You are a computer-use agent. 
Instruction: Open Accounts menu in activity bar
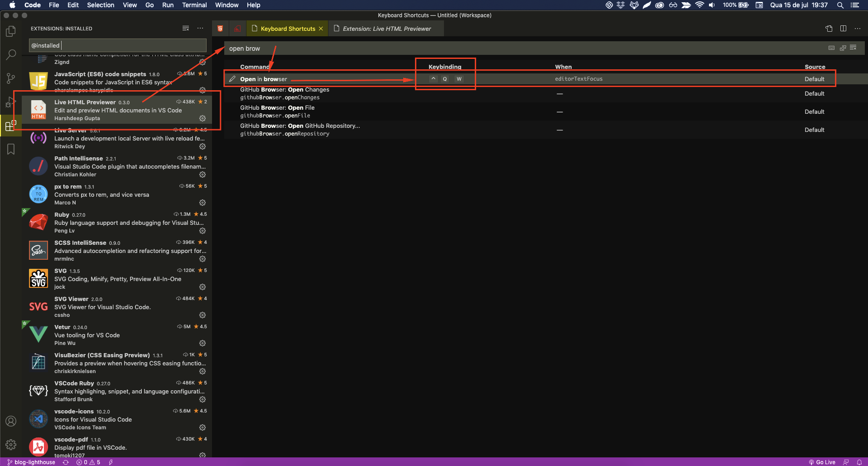(x=11, y=421)
